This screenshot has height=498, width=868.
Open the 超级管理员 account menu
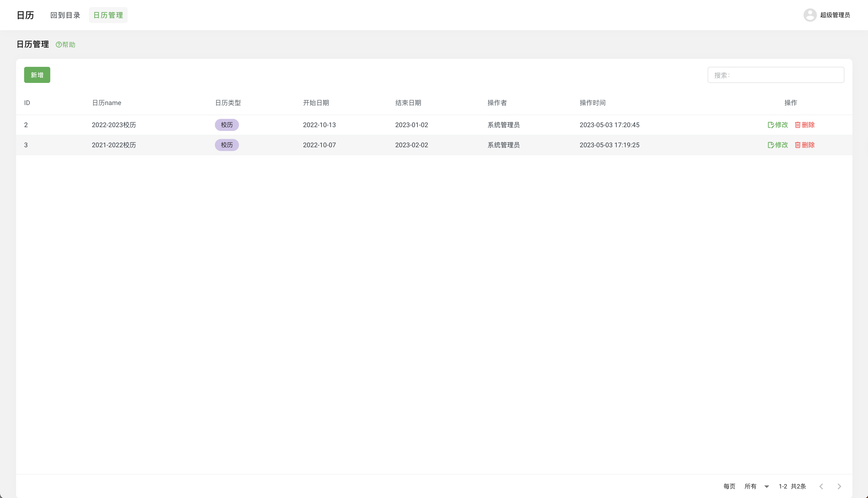(835, 15)
